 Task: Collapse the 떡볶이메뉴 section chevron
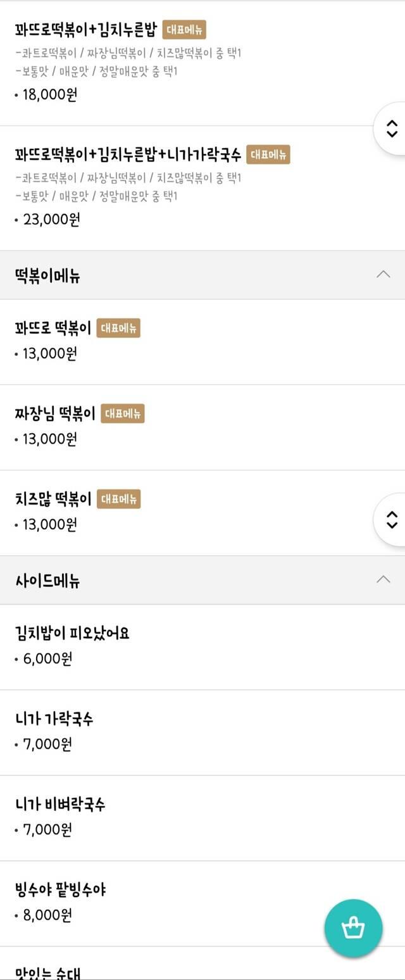(383, 275)
